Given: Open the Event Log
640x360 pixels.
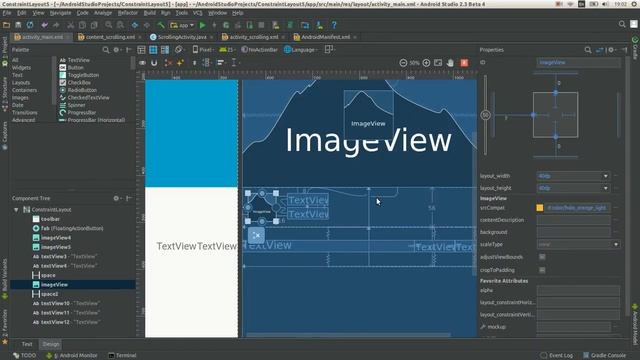Looking at the screenshot, I should click(557, 356).
